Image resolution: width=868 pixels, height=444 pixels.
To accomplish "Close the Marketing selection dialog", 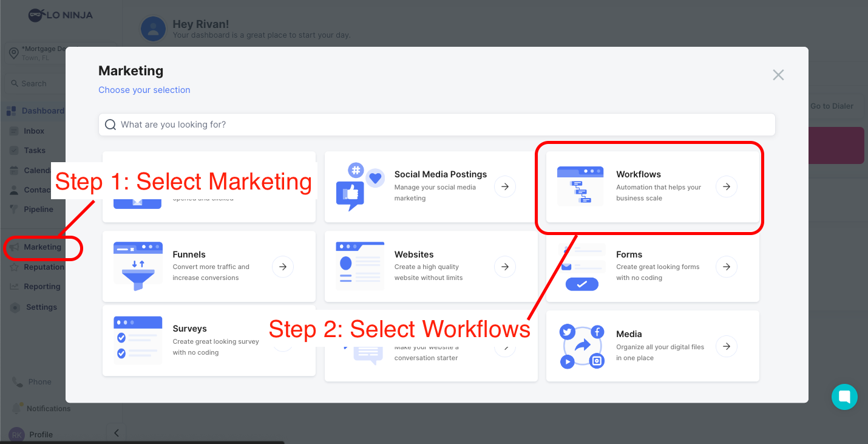I will (x=778, y=75).
